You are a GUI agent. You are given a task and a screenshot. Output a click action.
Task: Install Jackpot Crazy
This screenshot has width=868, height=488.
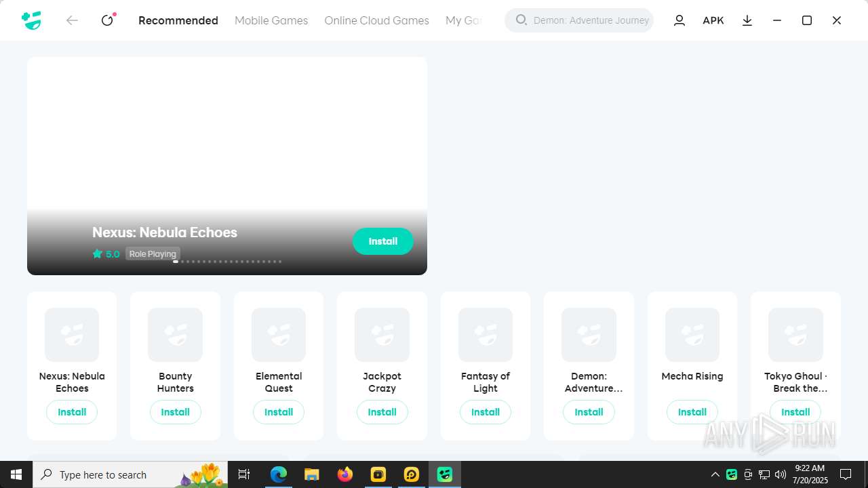point(382,412)
